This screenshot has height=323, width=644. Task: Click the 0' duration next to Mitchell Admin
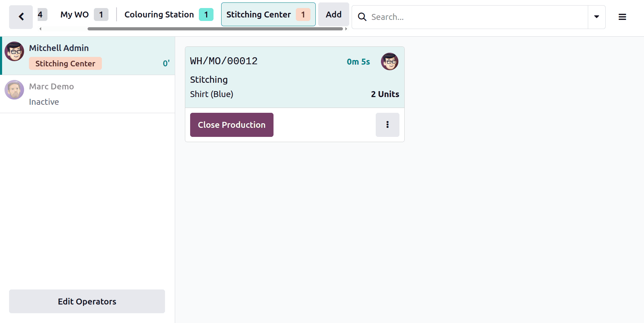pos(166,63)
